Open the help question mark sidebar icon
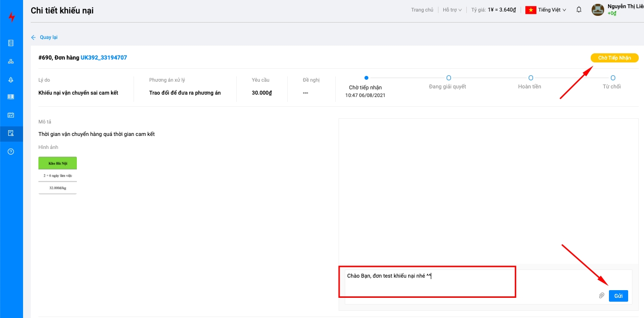Viewport: 644px width, 318px height. [x=11, y=151]
